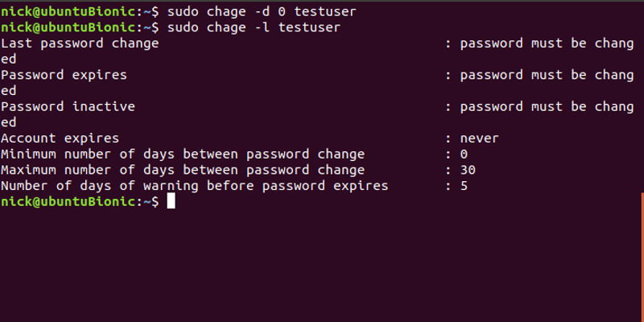
Task: Click the "Password expires" label
Action: point(64,75)
